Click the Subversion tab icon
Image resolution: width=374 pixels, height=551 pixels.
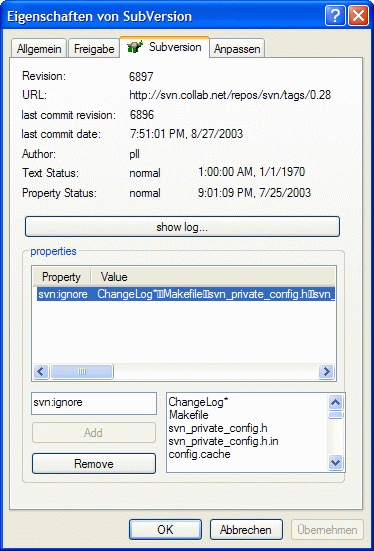click(135, 47)
